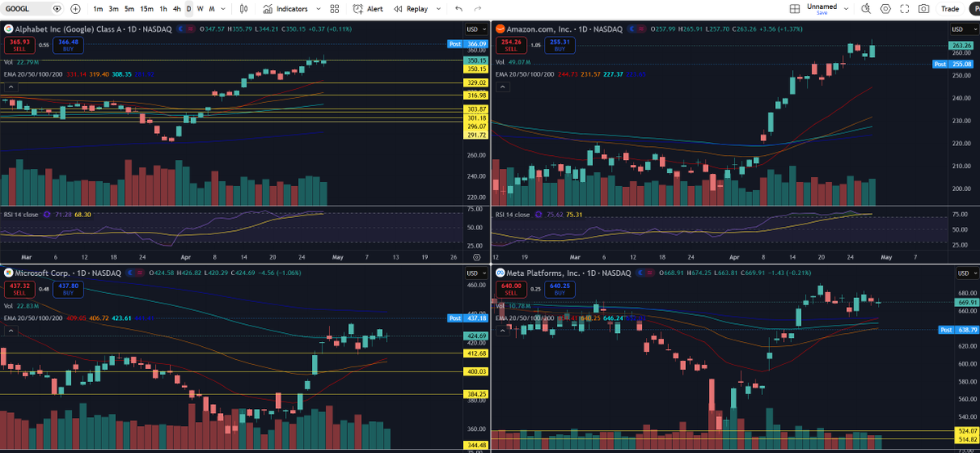Take a chart snapshot with camera icon
980x453 pixels.
click(x=924, y=8)
